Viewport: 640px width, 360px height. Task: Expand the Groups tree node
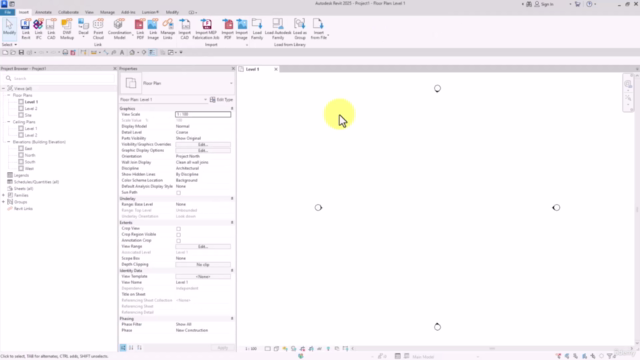(4, 202)
